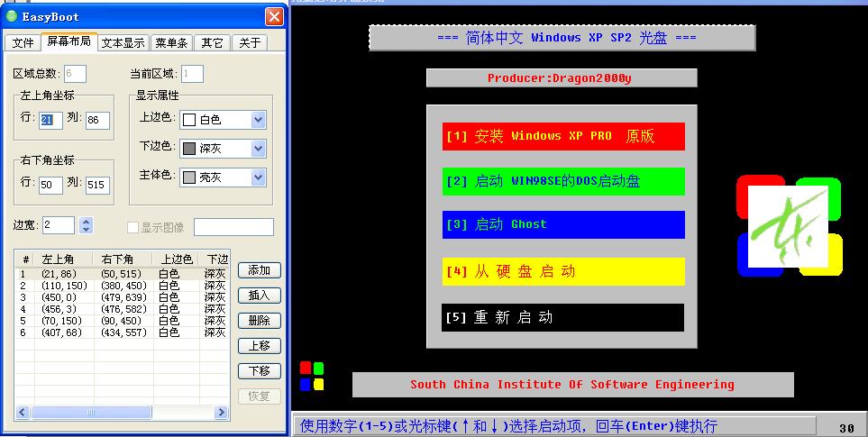The image size is (868, 437).
Task: Switch to the 屏幕布局 tab
Action: tap(69, 41)
